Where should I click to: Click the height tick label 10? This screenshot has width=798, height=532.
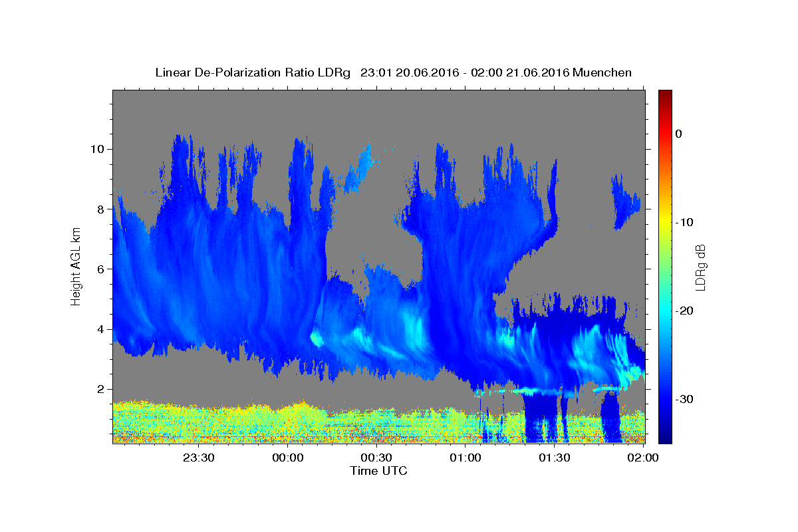point(96,149)
